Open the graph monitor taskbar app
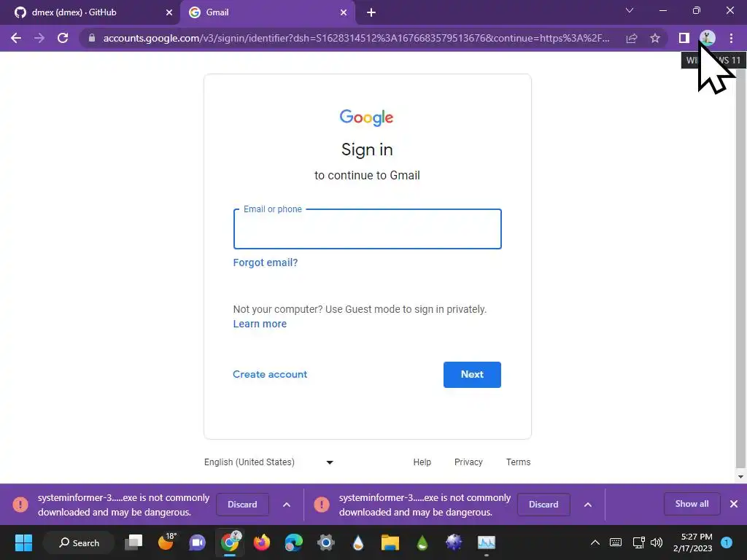The image size is (747, 560). tap(487, 542)
